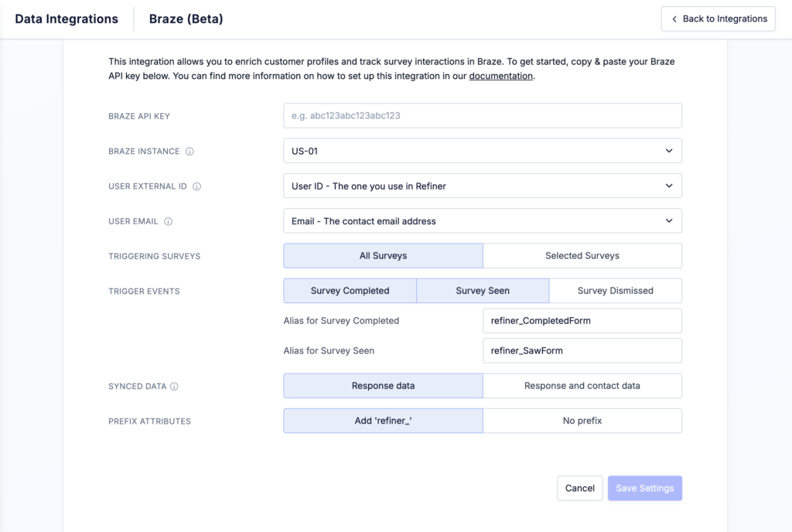Viewport: 792px width, 532px height.
Task: Go Back to Integrations
Action: pos(719,19)
